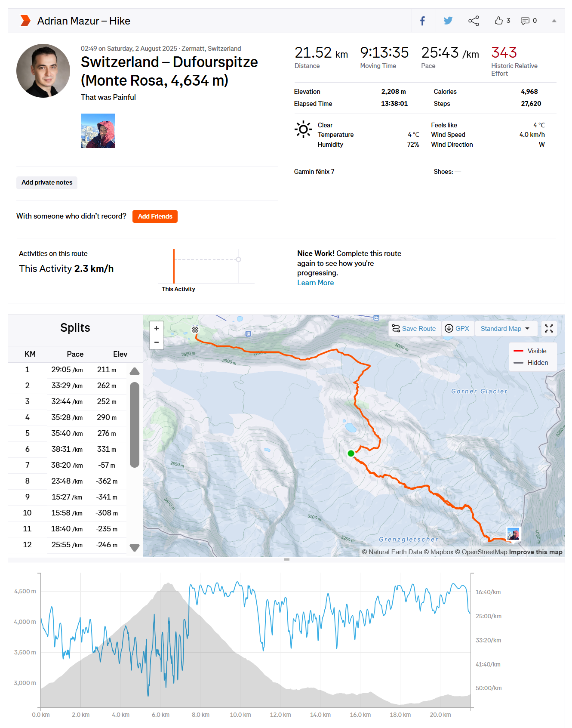
Task: Collapse the activity header arrow
Action: (x=554, y=21)
